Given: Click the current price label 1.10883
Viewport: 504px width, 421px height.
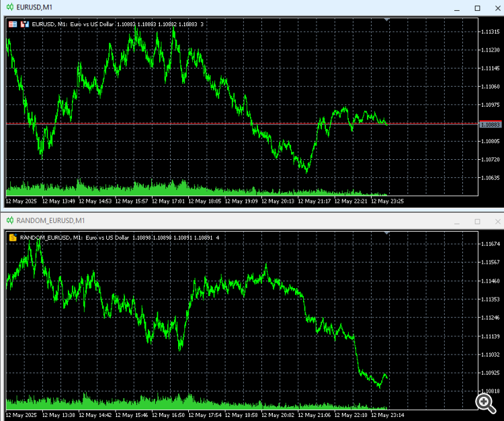Looking at the screenshot, I should (491, 125).
